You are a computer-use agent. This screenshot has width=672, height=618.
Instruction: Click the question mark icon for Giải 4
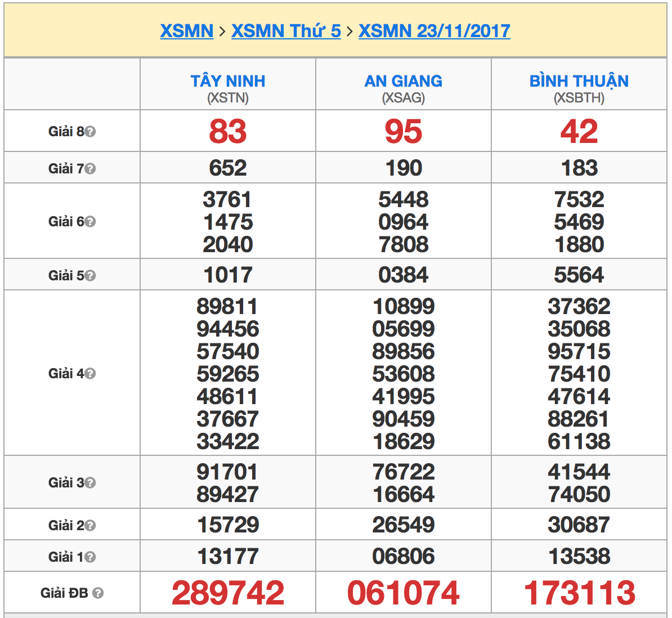pos(90,374)
